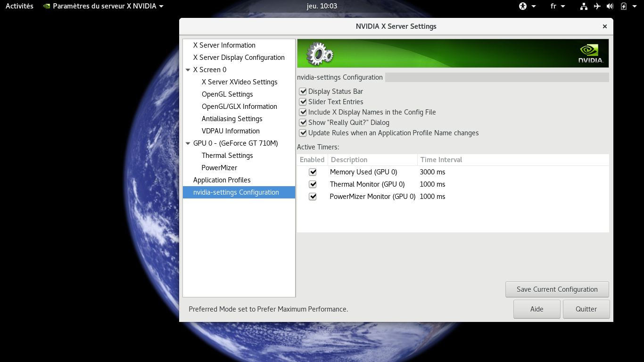Screen dimensions: 644x362
Task: Disable the Memory Used (GPU 0) timer checkbox
Action: click(313, 172)
